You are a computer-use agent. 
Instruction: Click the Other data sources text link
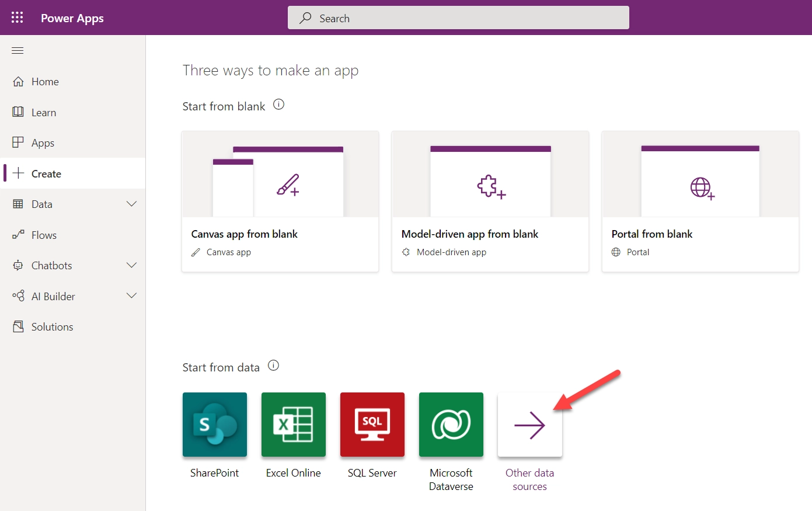click(x=530, y=479)
